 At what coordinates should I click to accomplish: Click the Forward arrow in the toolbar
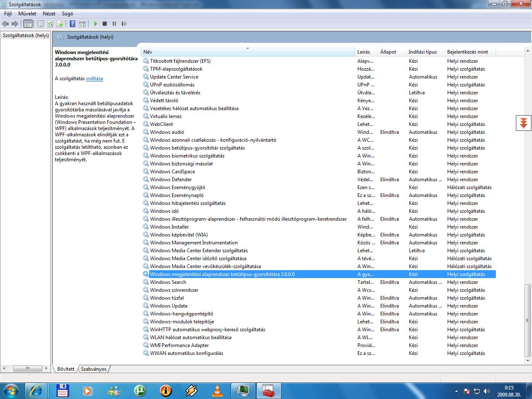pyautogui.click(x=15, y=24)
